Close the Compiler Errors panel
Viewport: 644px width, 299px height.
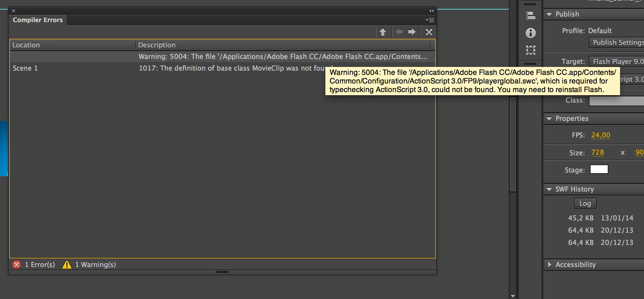[14, 11]
